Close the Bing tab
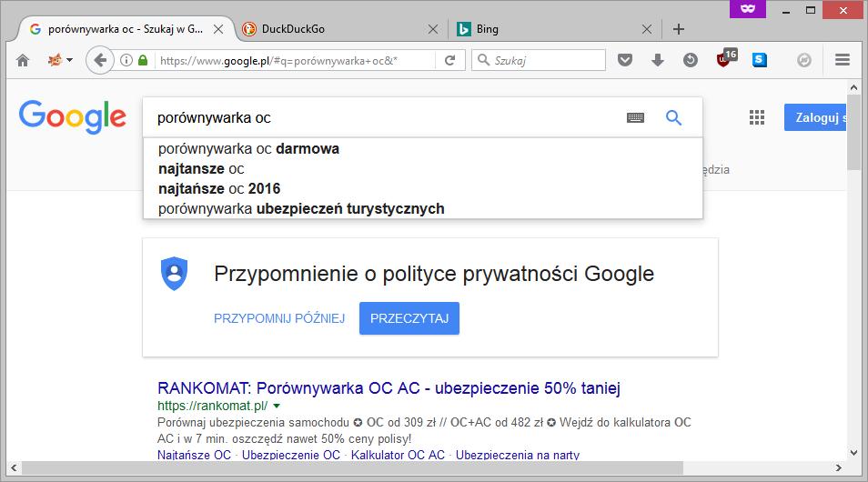This screenshot has height=482, width=868. (x=647, y=29)
